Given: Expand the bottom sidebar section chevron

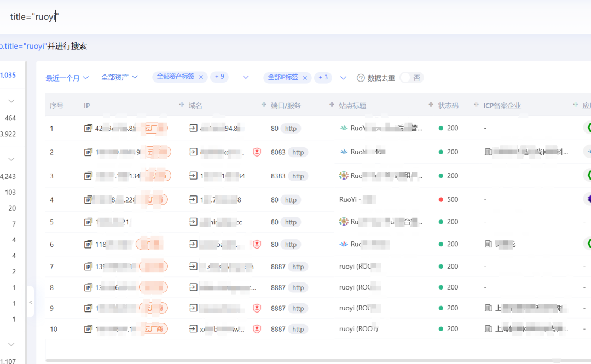Looking at the screenshot, I should pyautogui.click(x=11, y=344).
